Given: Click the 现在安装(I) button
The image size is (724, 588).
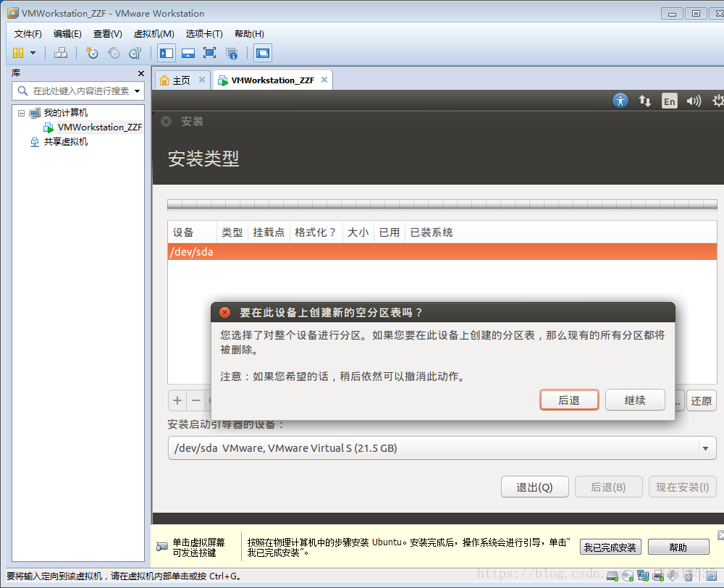Looking at the screenshot, I should (x=683, y=487).
